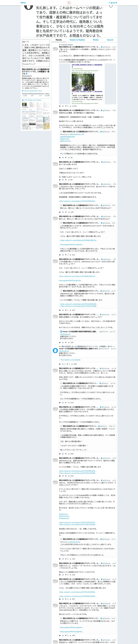Click the Pinned Tweet label
This screenshot has width=138, height=644.
pos(67,45)
